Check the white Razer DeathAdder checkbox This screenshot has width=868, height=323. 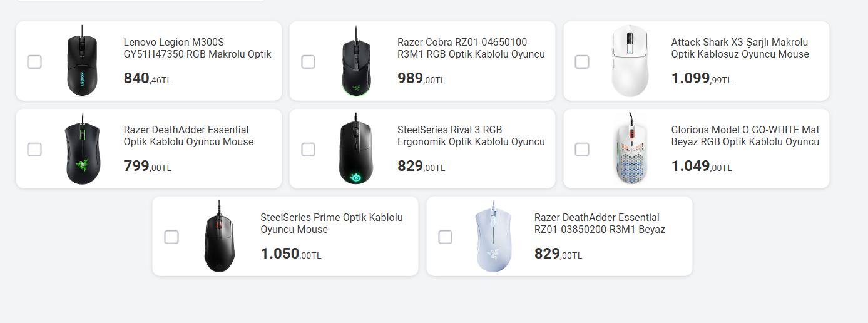click(445, 237)
